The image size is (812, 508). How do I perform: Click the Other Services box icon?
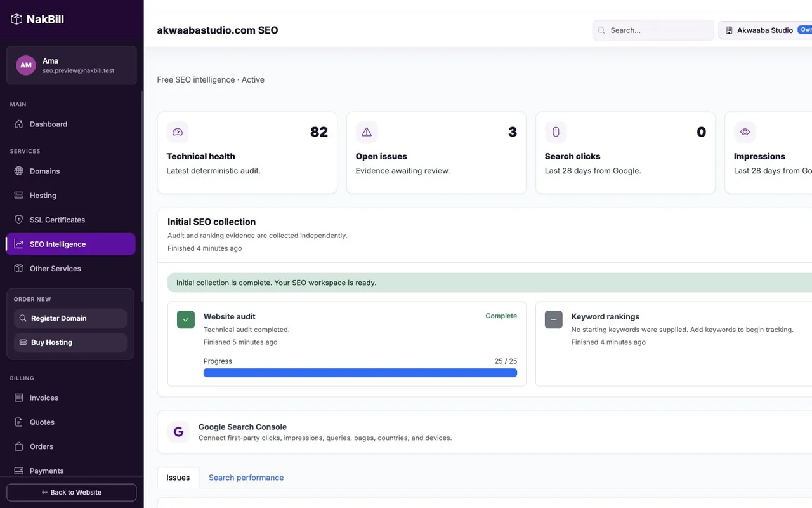pyautogui.click(x=19, y=268)
